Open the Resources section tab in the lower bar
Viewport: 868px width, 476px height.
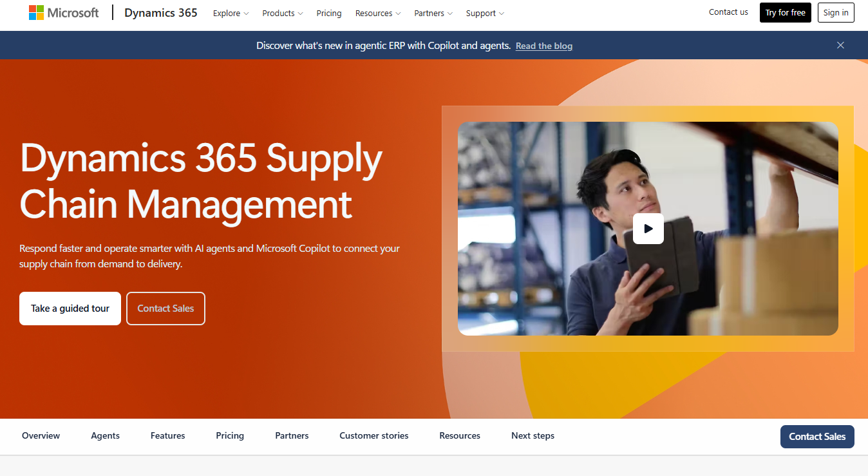point(460,436)
